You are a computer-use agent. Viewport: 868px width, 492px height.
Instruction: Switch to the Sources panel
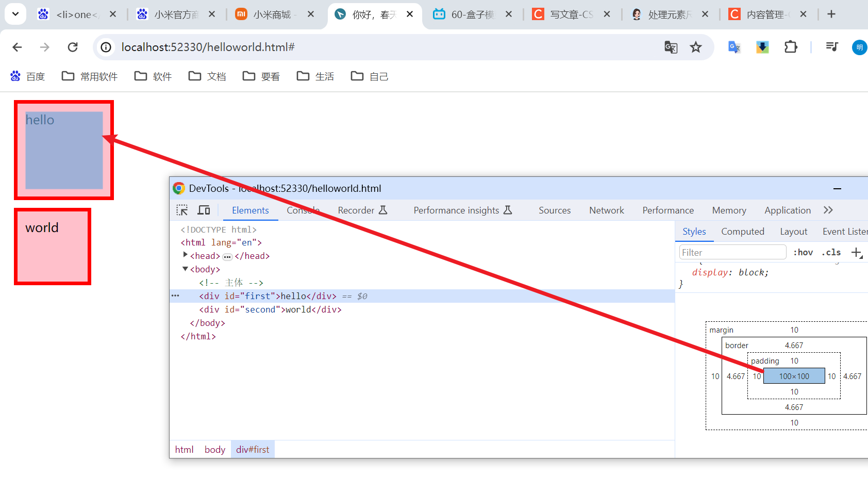[555, 210]
